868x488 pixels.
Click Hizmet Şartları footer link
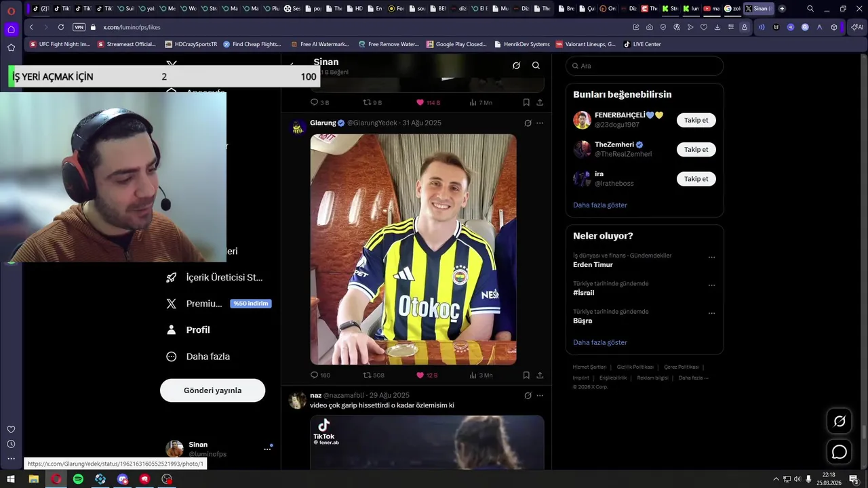click(x=589, y=367)
